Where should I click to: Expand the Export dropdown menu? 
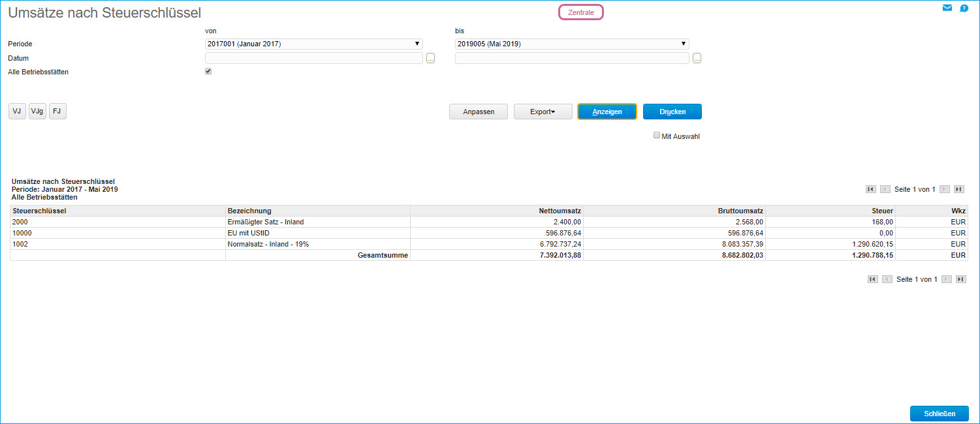pos(543,112)
